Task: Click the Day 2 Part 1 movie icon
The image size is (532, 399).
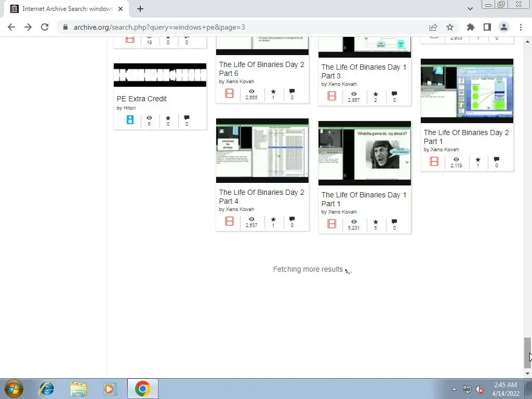Action: coord(434,161)
